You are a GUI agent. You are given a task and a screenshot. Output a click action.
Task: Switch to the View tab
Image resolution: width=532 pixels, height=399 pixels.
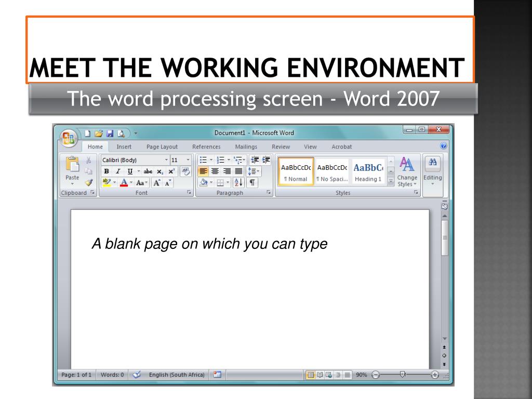tap(310, 147)
